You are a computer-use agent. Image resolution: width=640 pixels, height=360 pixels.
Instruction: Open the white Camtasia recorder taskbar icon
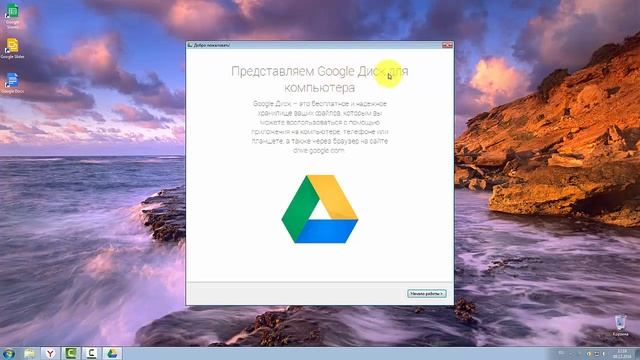(91, 353)
